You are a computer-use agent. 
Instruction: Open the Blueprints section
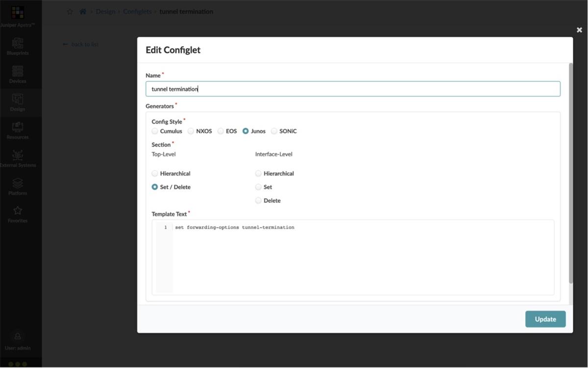pyautogui.click(x=17, y=47)
